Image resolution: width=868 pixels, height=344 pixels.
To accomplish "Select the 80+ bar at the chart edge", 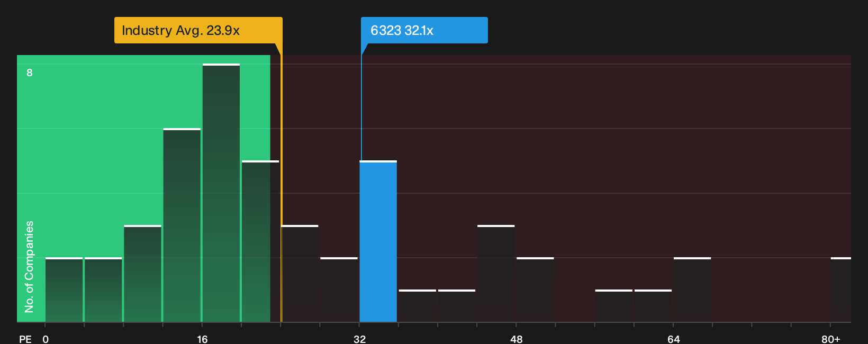I will [841, 290].
